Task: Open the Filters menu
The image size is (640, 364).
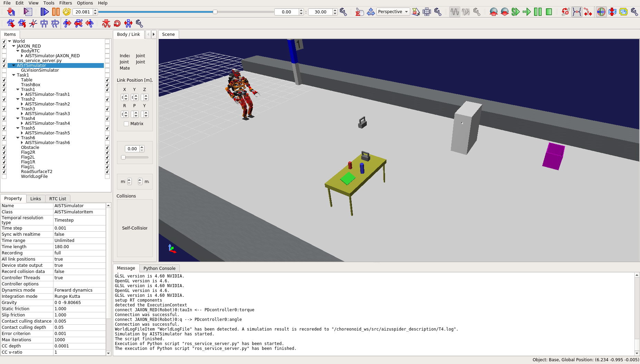Action: [x=66, y=3]
